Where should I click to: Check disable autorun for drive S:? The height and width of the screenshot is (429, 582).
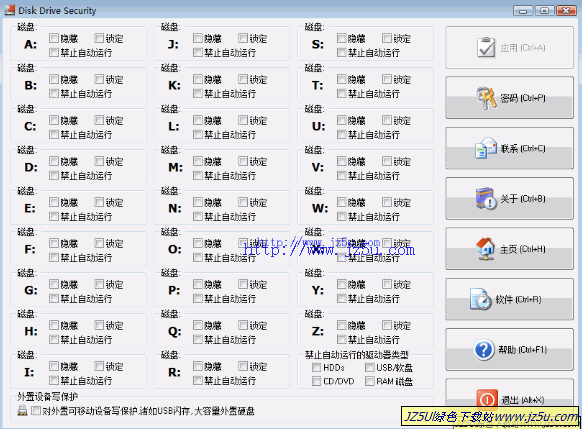point(341,52)
